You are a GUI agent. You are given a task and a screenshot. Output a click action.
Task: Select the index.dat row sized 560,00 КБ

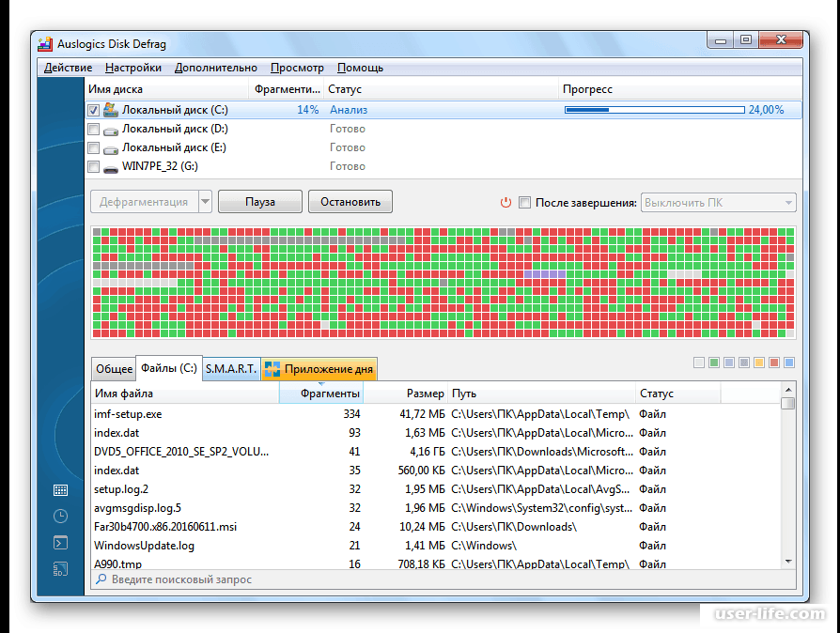pyautogui.click(x=436, y=471)
